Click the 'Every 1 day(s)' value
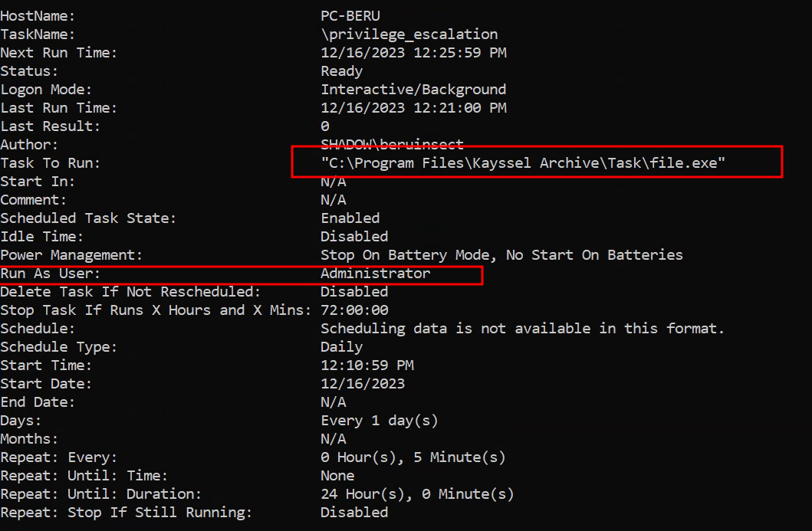The width and height of the screenshot is (812, 531). click(x=379, y=420)
